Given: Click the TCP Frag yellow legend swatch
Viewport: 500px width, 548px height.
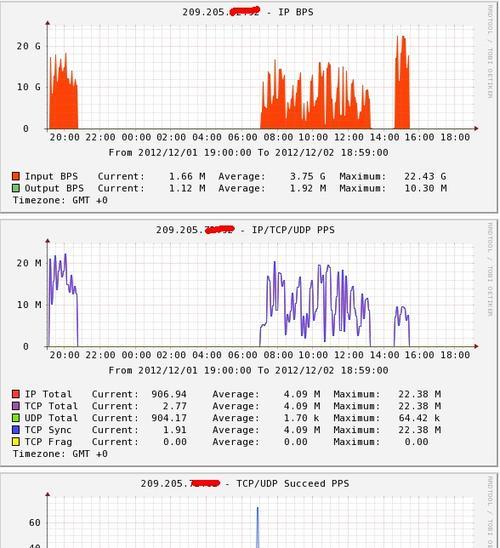Looking at the screenshot, I should coord(16,441).
